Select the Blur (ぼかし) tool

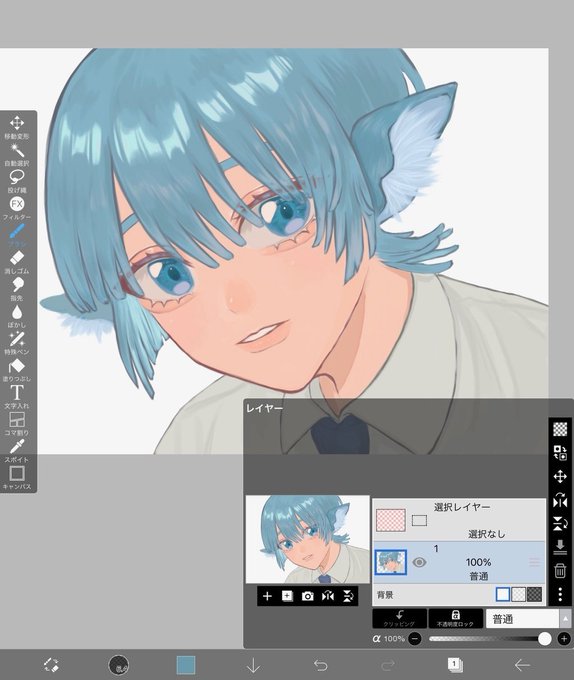tap(17, 315)
